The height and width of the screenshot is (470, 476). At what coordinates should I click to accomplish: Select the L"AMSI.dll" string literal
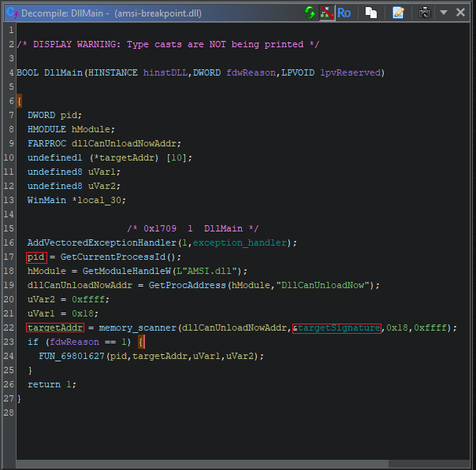[x=206, y=271]
